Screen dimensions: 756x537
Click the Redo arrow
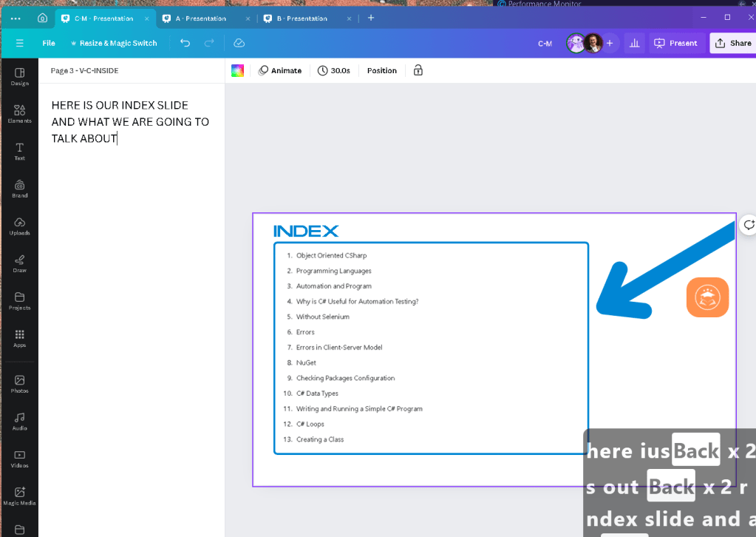pyautogui.click(x=208, y=43)
